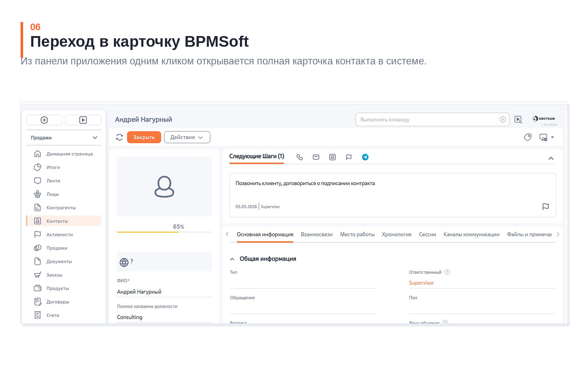Click the Supervisor label on task card

pos(270,207)
